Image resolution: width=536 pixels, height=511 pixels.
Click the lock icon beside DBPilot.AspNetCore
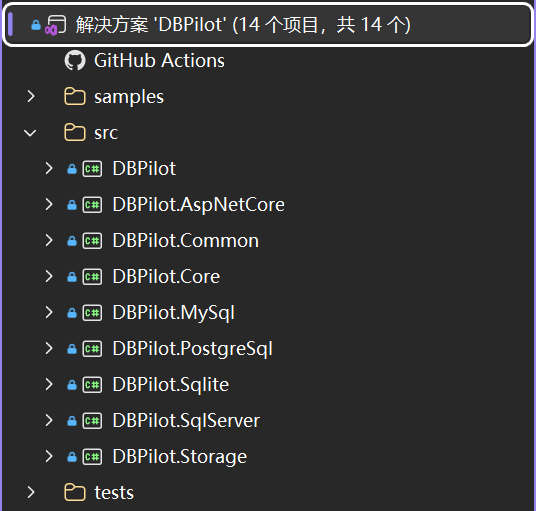pyautogui.click(x=72, y=205)
